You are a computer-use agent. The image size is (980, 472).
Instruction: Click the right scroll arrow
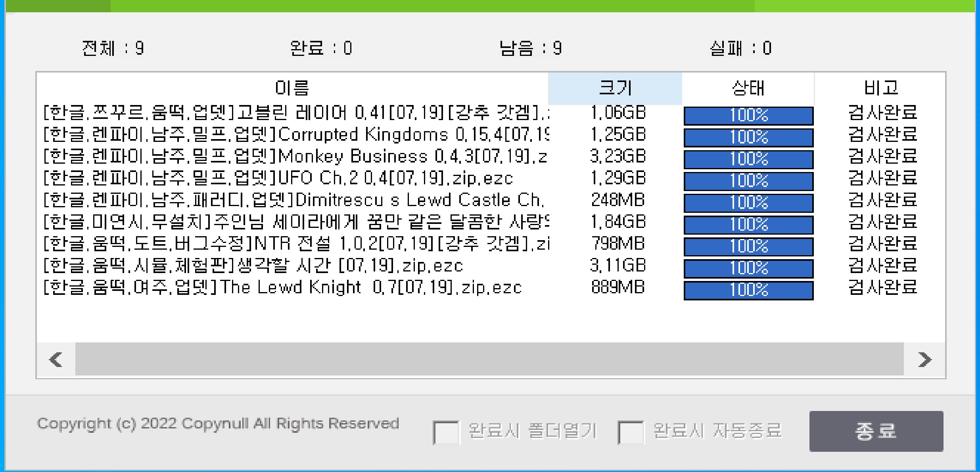(x=925, y=359)
